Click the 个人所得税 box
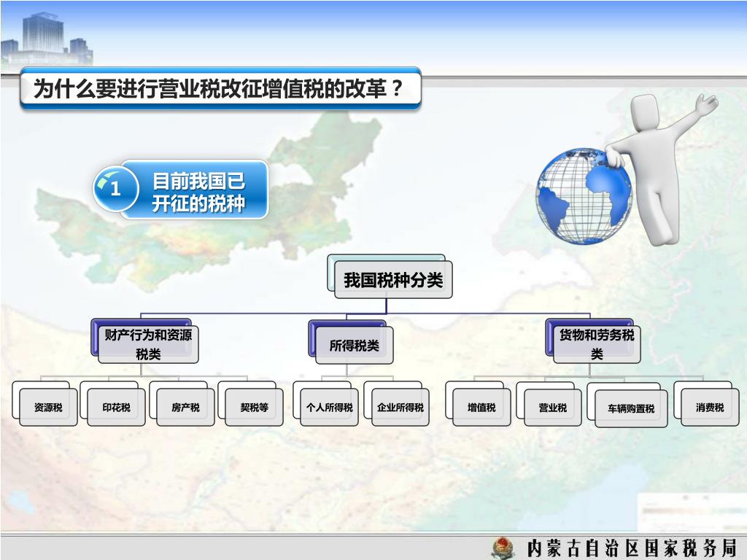Image resolution: width=747 pixels, height=560 pixels. [329, 408]
